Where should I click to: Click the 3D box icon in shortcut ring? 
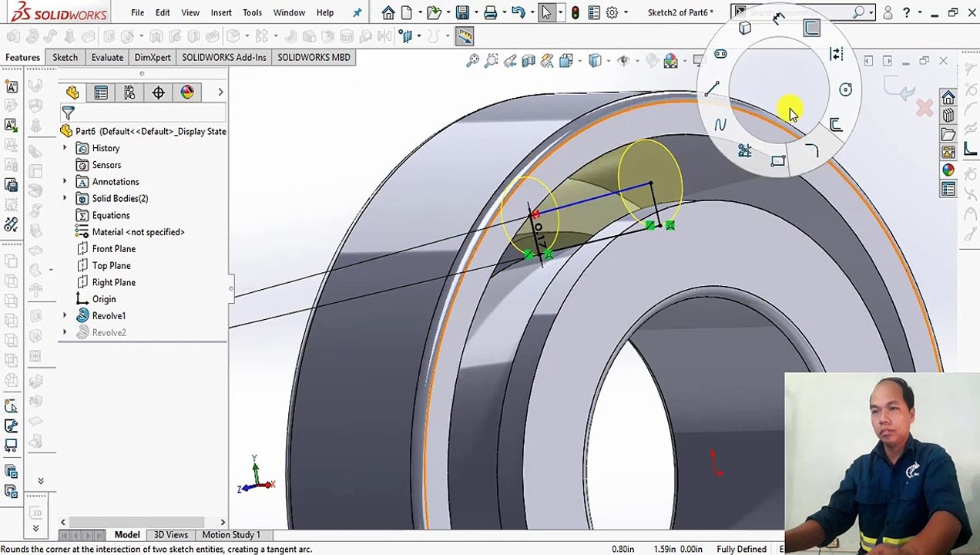[x=744, y=29]
